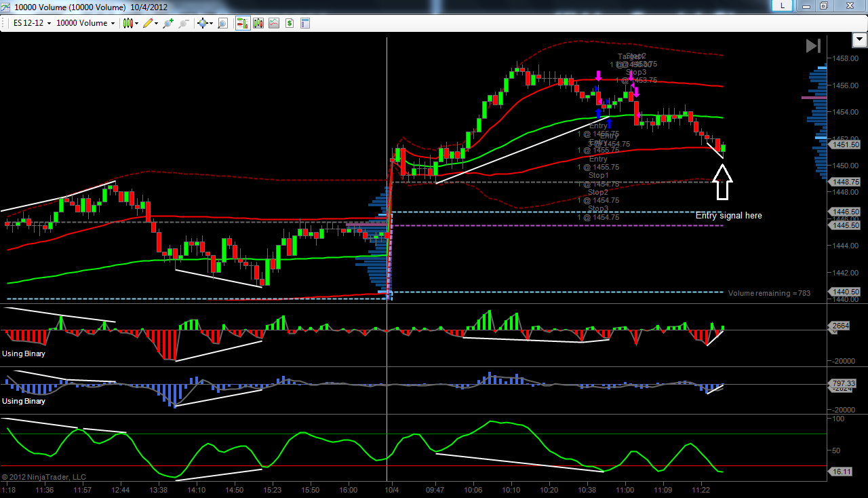This screenshot has width=868, height=498.
Task: Select the 1440.50 price level marker
Action: (846, 292)
